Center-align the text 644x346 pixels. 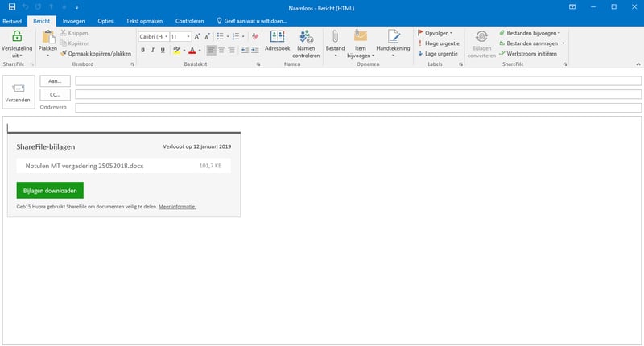pyautogui.click(x=221, y=50)
